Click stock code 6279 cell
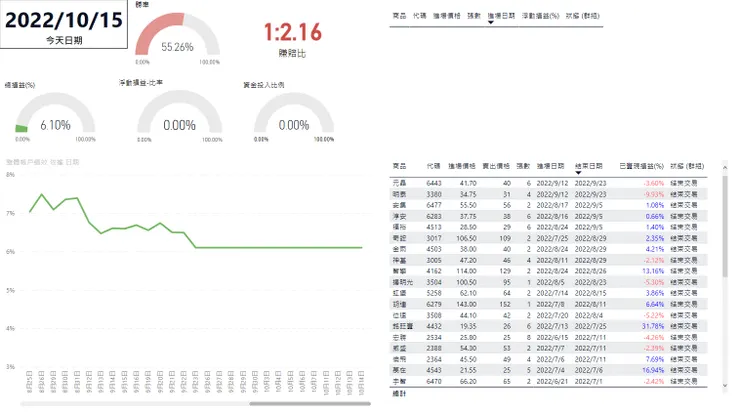 pos(434,304)
